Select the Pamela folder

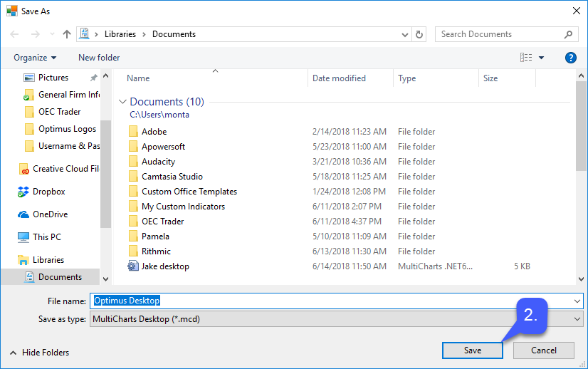(149, 237)
